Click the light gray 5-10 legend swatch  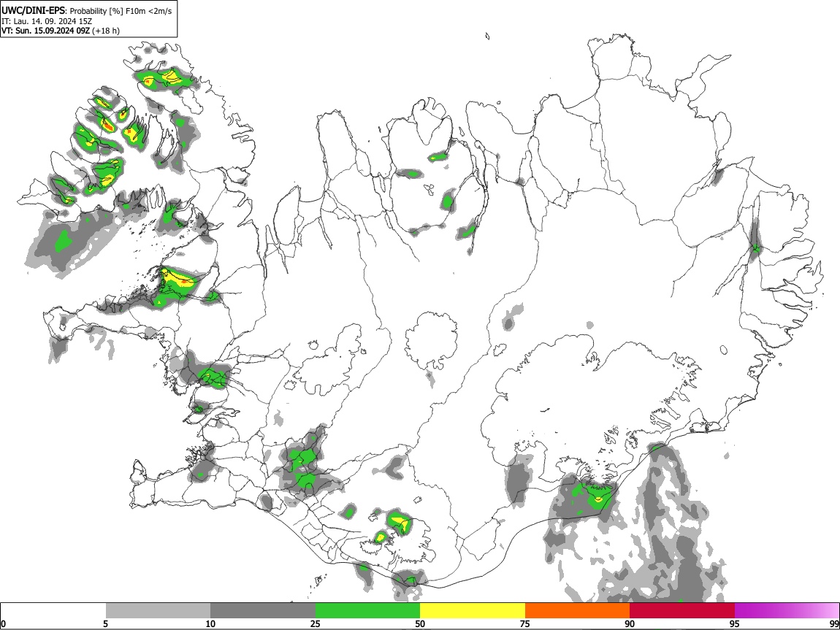(x=158, y=611)
